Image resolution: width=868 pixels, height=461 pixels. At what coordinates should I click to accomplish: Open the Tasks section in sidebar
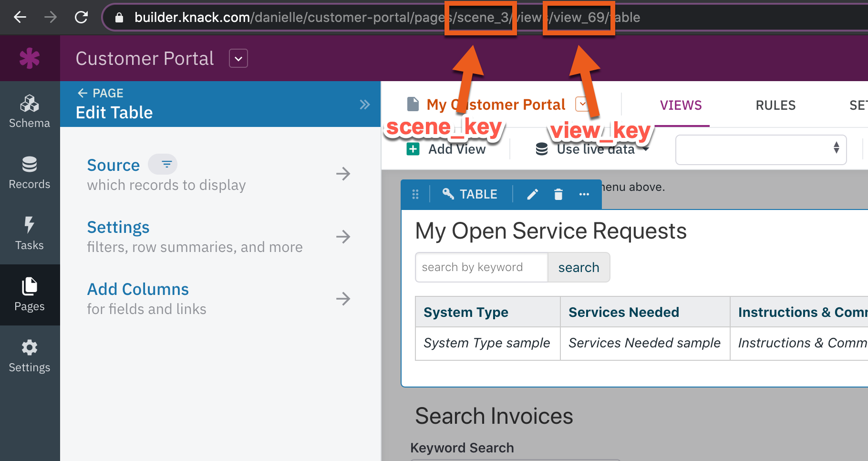pyautogui.click(x=30, y=234)
